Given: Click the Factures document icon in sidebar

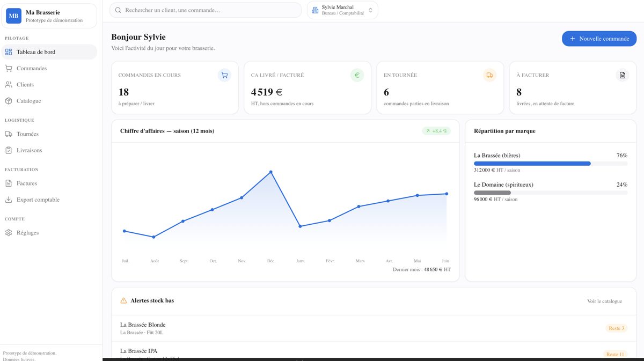Looking at the screenshot, I should click(9, 183).
